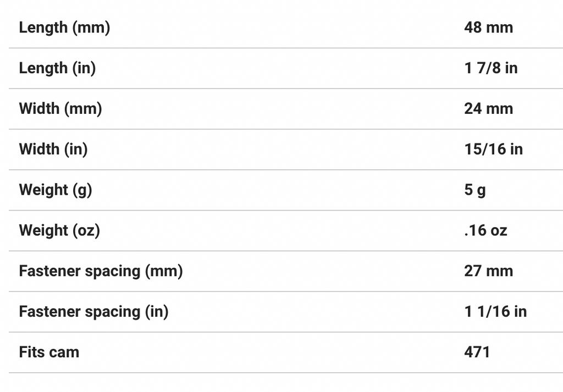Select the 1 7/8 in value

coord(490,68)
